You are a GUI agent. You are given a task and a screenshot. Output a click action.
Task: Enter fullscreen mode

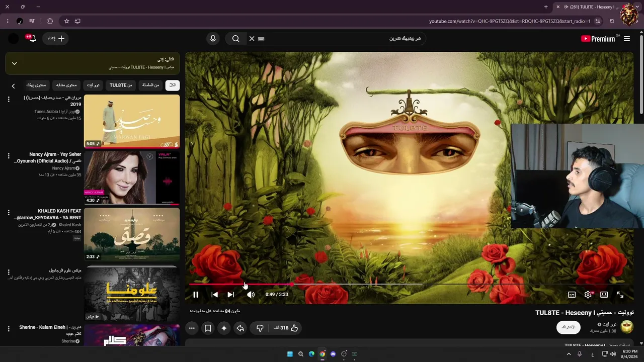point(620,295)
